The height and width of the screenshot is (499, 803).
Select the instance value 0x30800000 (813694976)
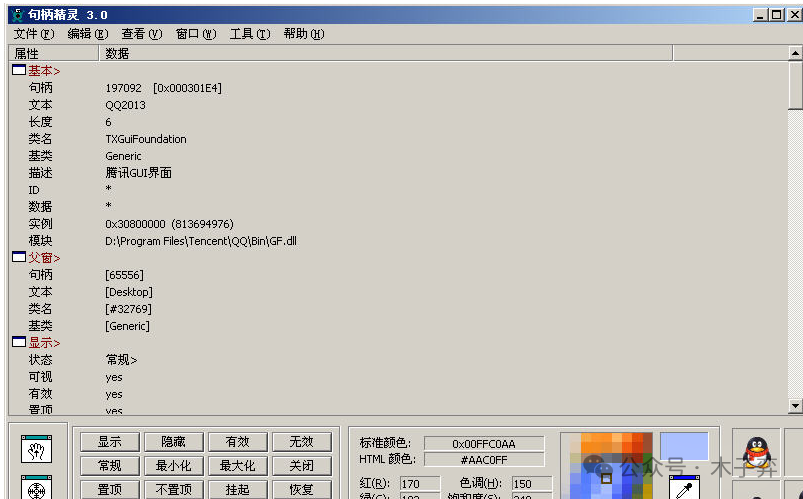click(x=170, y=224)
